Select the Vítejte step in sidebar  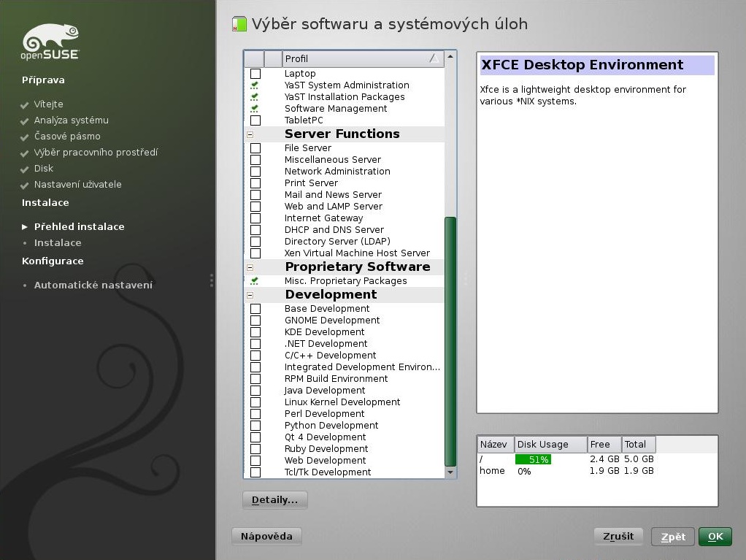(x=48, y=104)
